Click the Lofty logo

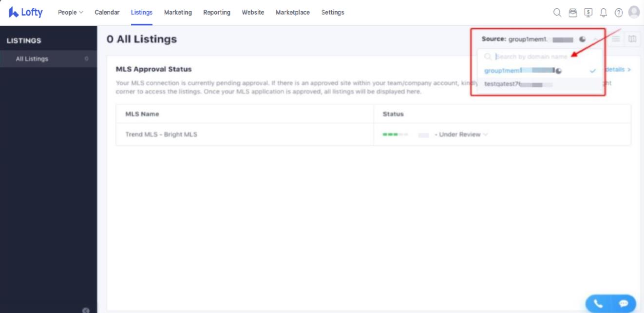coord(26,12)
